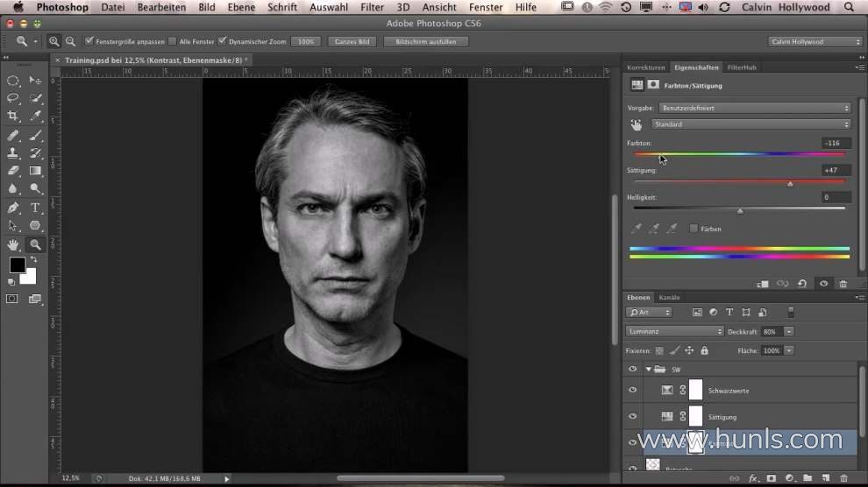Select the Clone Stamp tool
Viewport: 868px width, 487px height.
coord(13,153)
